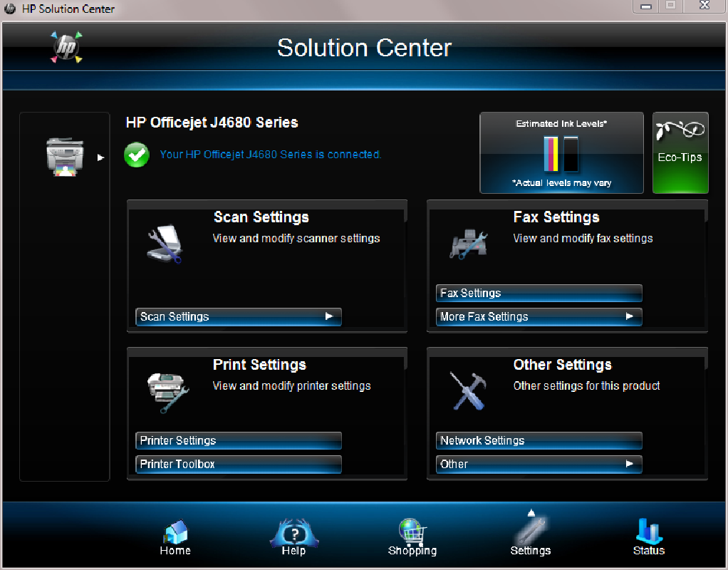Minimize the HP Solution Center window

click(x=646, y=6)
